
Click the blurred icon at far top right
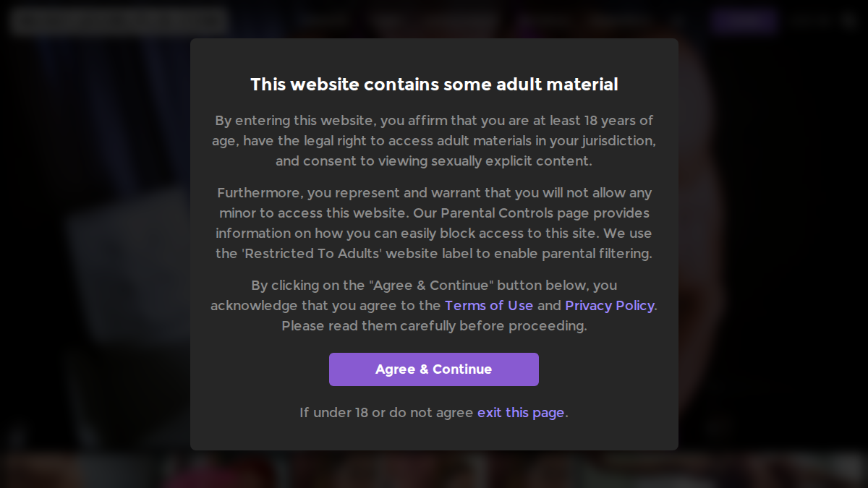[849, 21]
